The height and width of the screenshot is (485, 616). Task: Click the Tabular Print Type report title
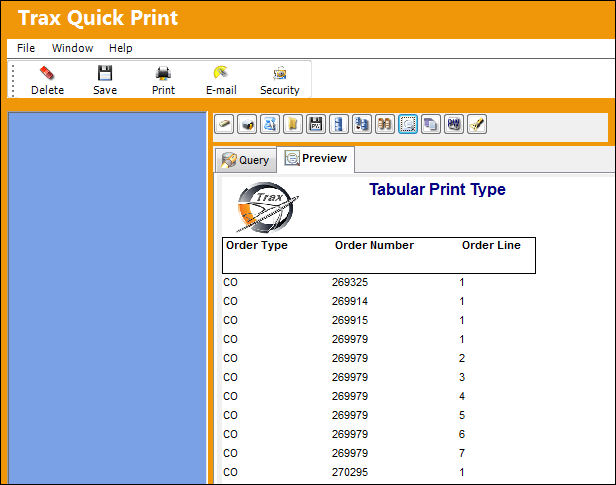(x=437, y=189)
